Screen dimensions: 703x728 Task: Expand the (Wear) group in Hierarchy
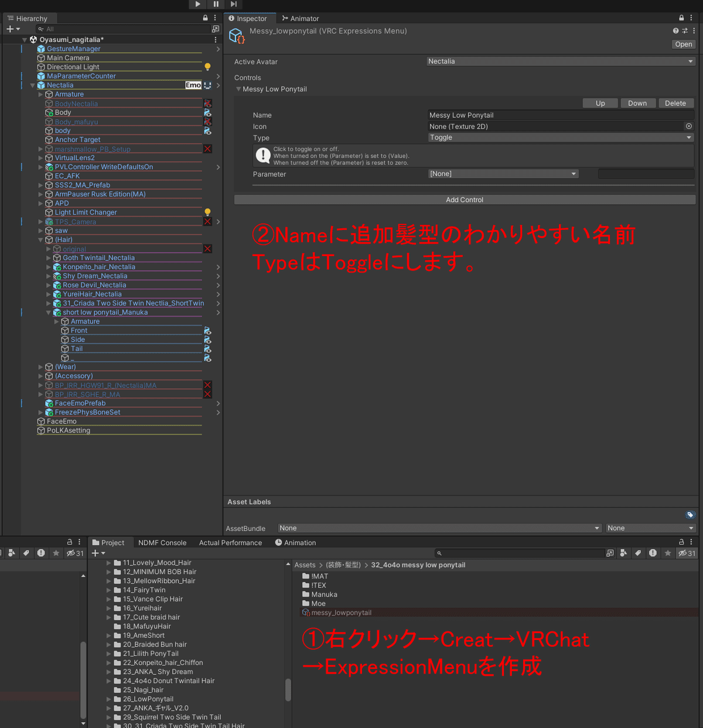coord(40,367)
